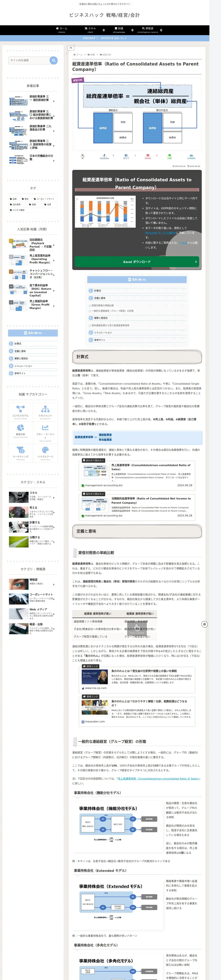The height and width of the screenshot is (980, 221).
Task: Click the blue search magnifier button
Action: pyautogui.click(x=53, y=60)
